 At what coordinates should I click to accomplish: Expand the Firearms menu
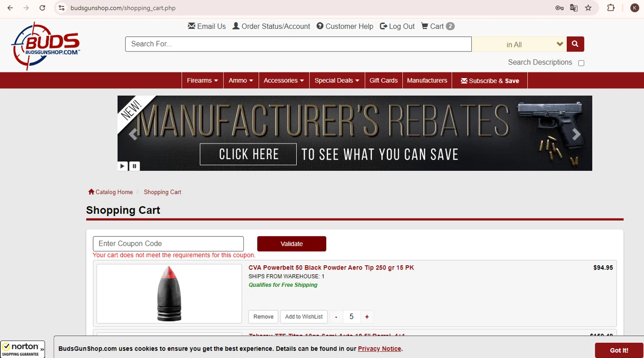202,80
